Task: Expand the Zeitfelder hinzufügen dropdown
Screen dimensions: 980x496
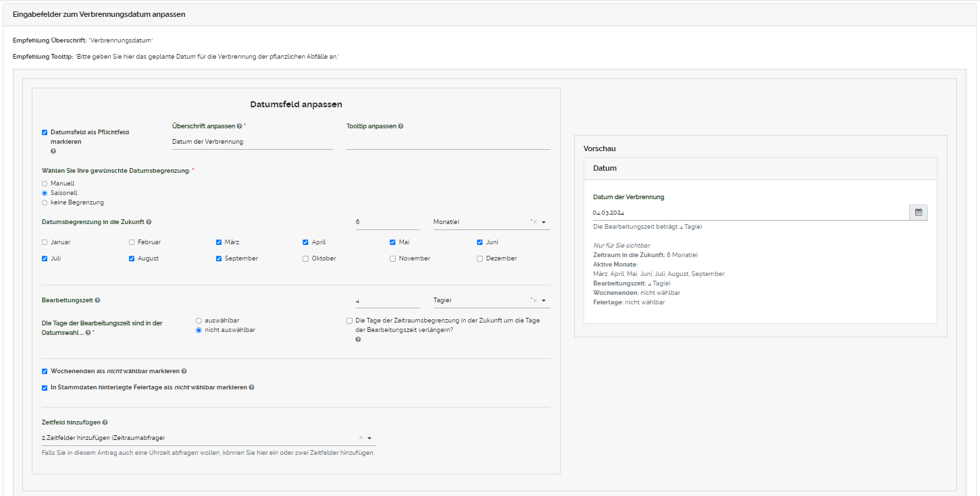Action: pyautogui.click(x=369, y=438)
